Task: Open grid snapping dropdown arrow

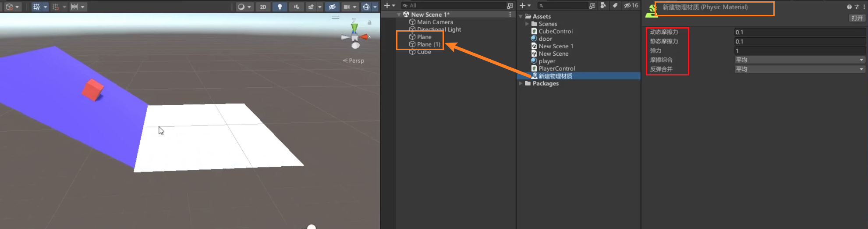Action: (45, 7)
